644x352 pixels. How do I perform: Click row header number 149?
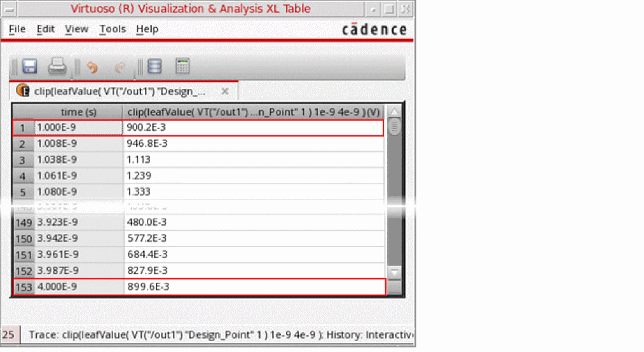(x=24, y=222)
